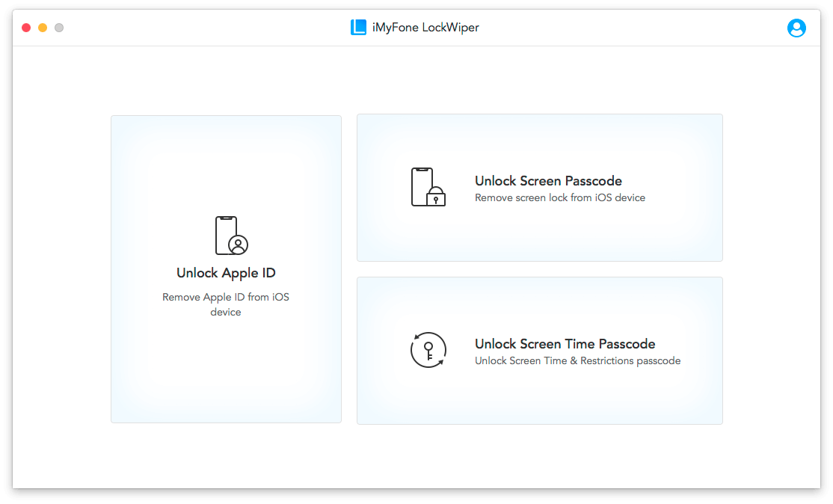This screenshot has height=504, width=833.
Task: Select the Unlock Apple ID heading
Action: click(x=226, y=273)
